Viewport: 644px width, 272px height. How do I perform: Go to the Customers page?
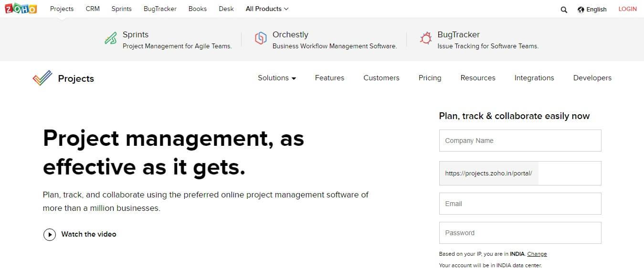point(381,78)
